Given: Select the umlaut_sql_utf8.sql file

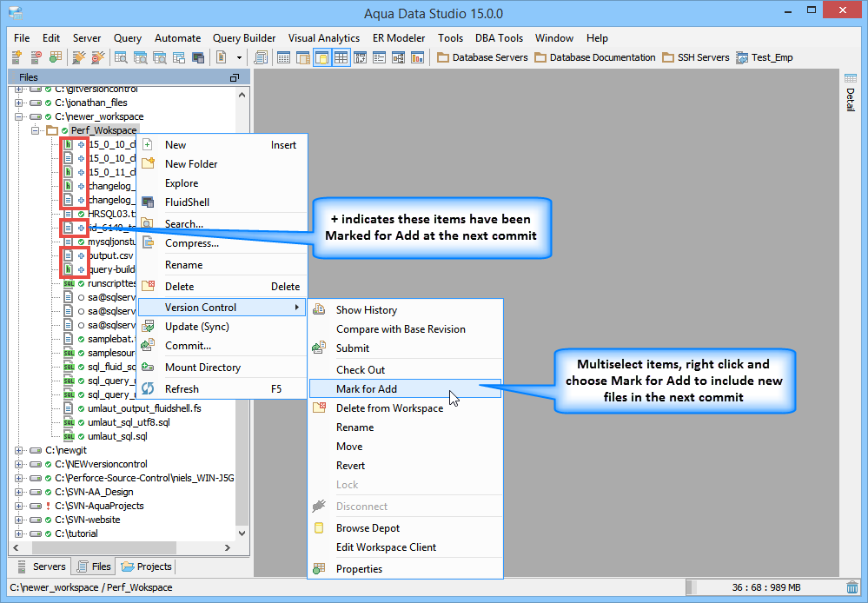Looking at the screenshot, I should pos(129,422).
